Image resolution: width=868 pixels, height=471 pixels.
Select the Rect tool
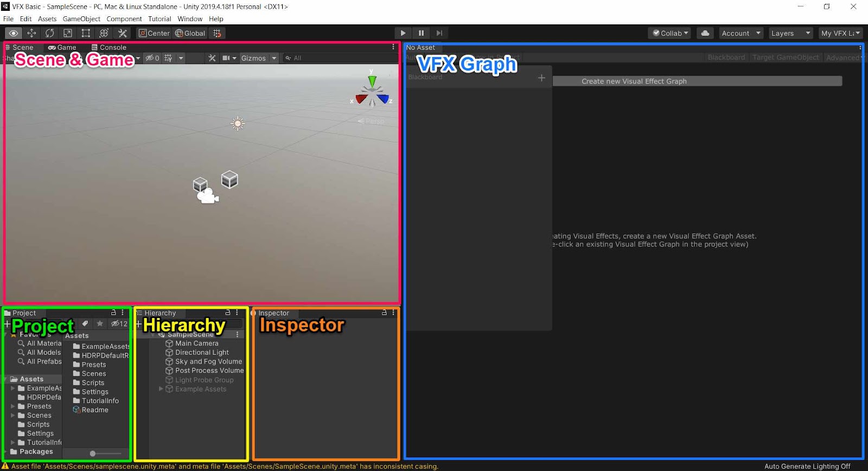click(x=86, y=33)
